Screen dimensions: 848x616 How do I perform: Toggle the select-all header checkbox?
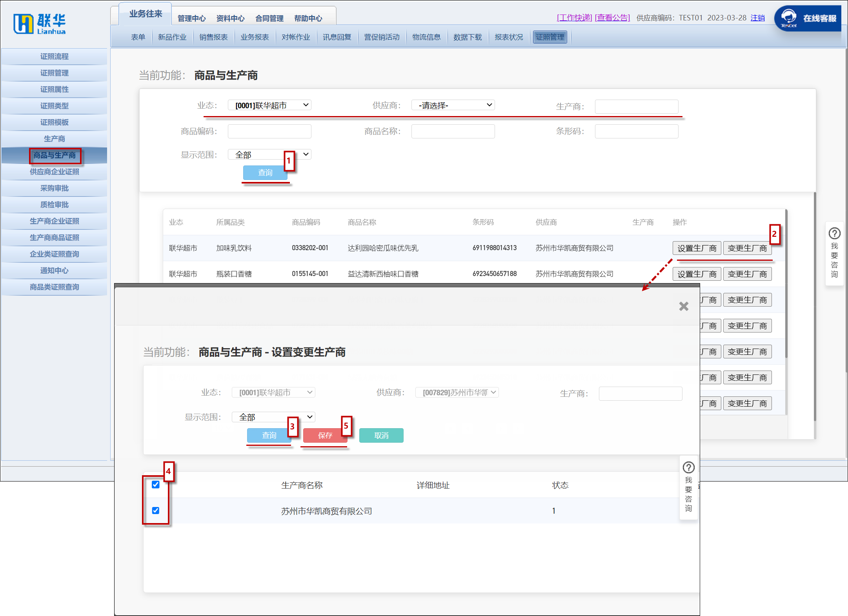pyautogui.click(x=156, y=485)
